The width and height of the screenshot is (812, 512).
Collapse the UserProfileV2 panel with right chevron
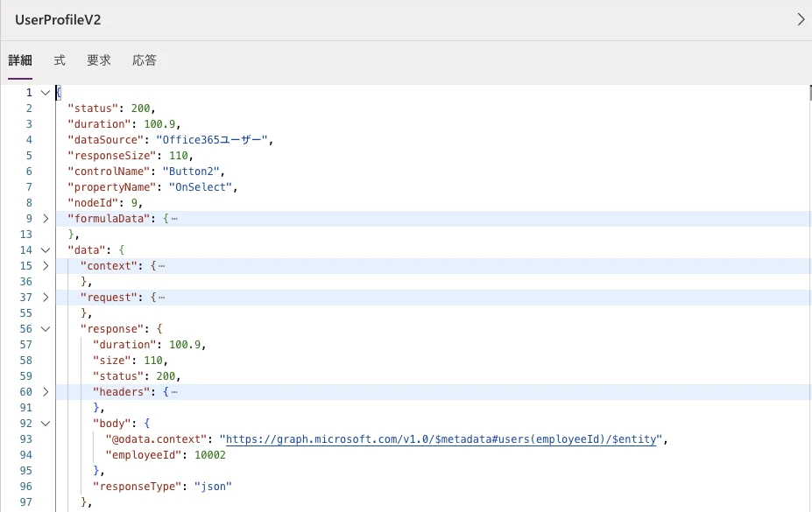pyautogui.click(x=801, y=19)
